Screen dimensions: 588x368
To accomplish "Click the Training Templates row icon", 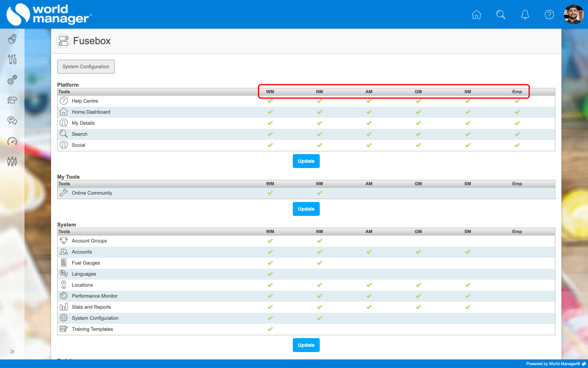I will click(x=64, y=329).
